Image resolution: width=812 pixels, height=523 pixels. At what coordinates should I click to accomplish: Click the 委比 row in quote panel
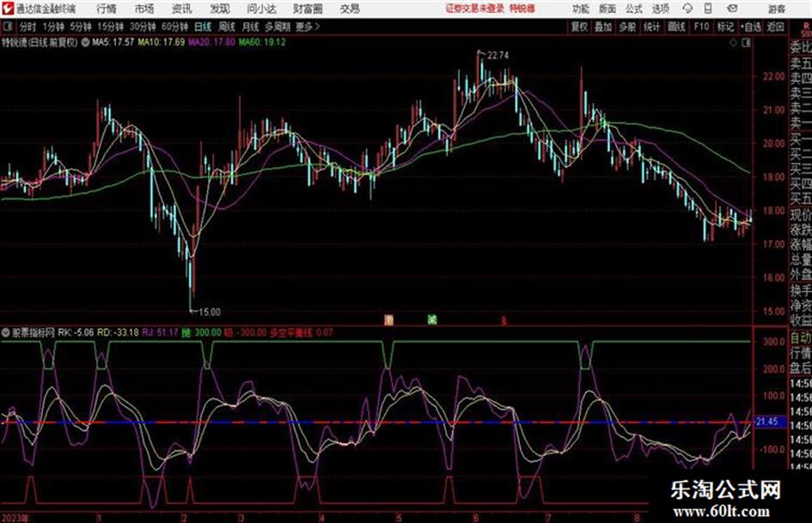pos(801,47)
